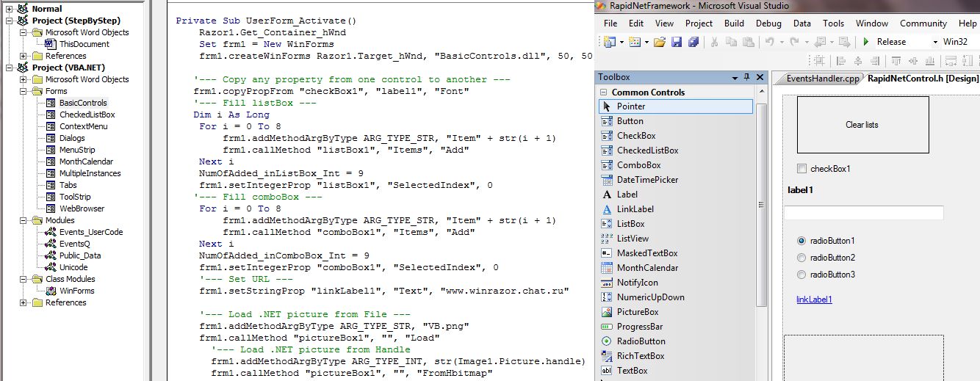
Task: Click the Undo arrow icon
Action: tap(771, 42)
